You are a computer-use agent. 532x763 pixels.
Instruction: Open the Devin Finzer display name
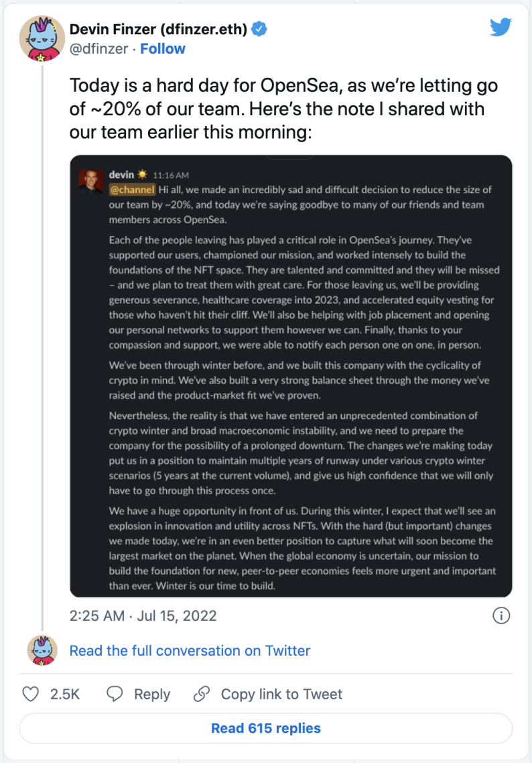click(x=159, y=30)
